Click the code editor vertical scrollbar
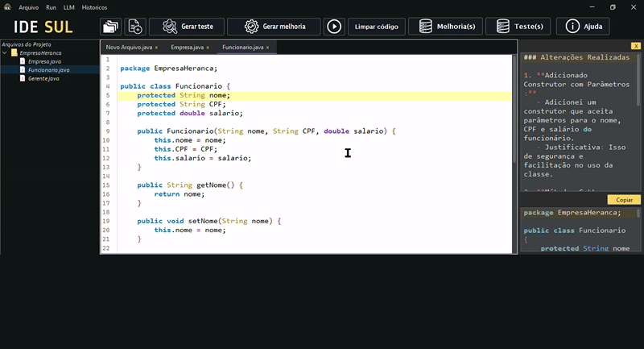Screen dimensions: 644x349 point(514,109)
